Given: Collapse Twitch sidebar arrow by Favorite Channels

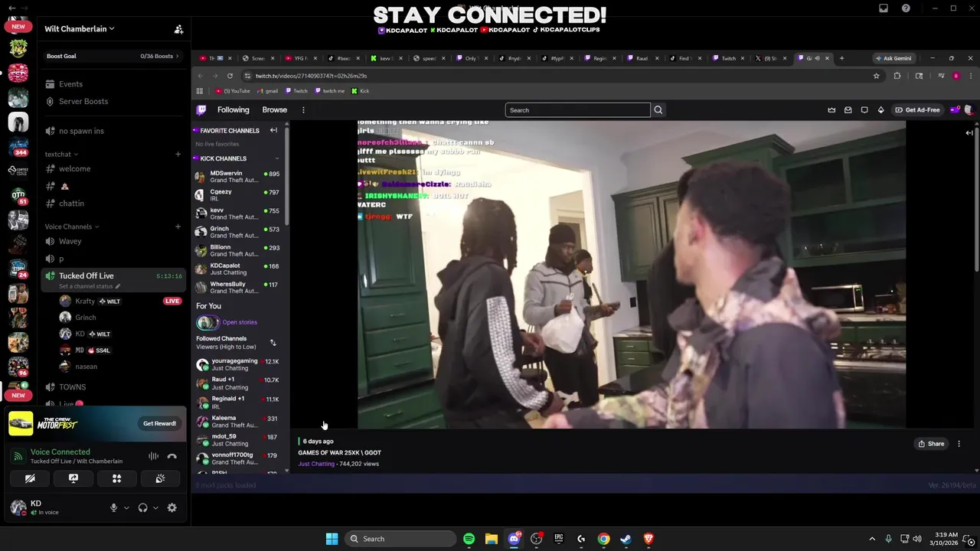Looking at the screenshot, I should click(x=273, y=130).
